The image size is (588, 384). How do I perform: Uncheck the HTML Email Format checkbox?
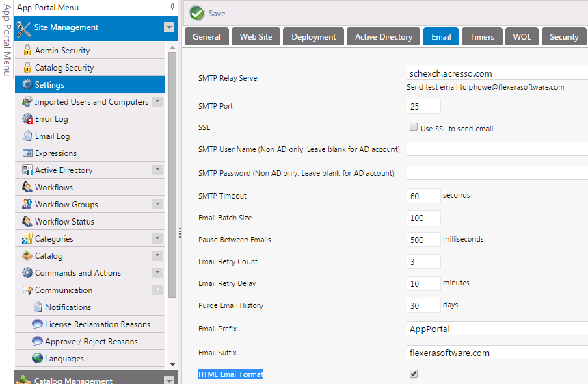(x=414, y=374)
